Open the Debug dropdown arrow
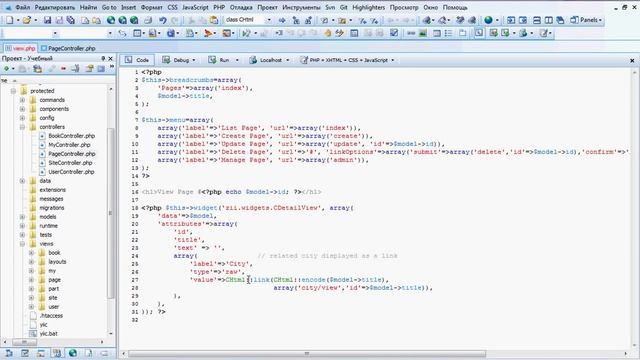This screenshot has width=640, height=360. coord(194,60)
